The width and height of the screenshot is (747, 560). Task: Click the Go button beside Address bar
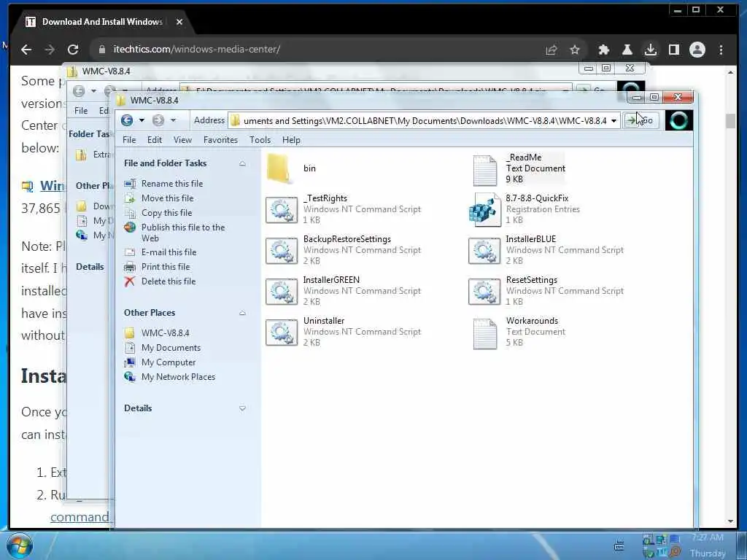tap(640, 120)
